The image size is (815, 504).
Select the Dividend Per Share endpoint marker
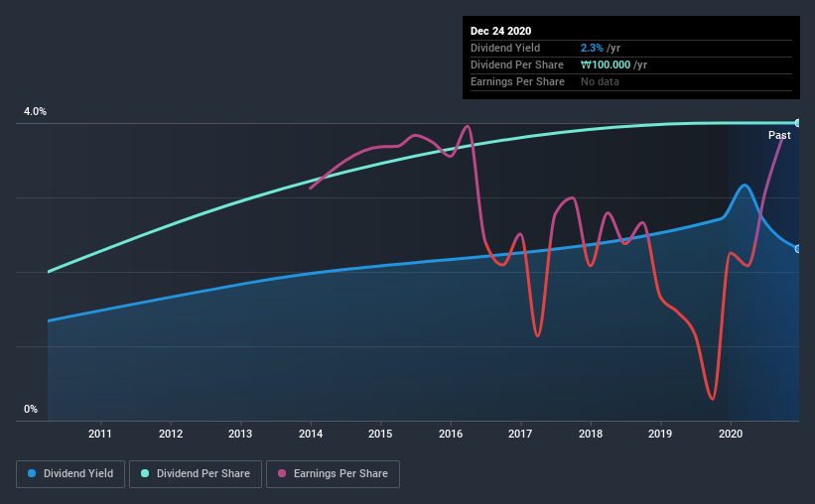798,123
